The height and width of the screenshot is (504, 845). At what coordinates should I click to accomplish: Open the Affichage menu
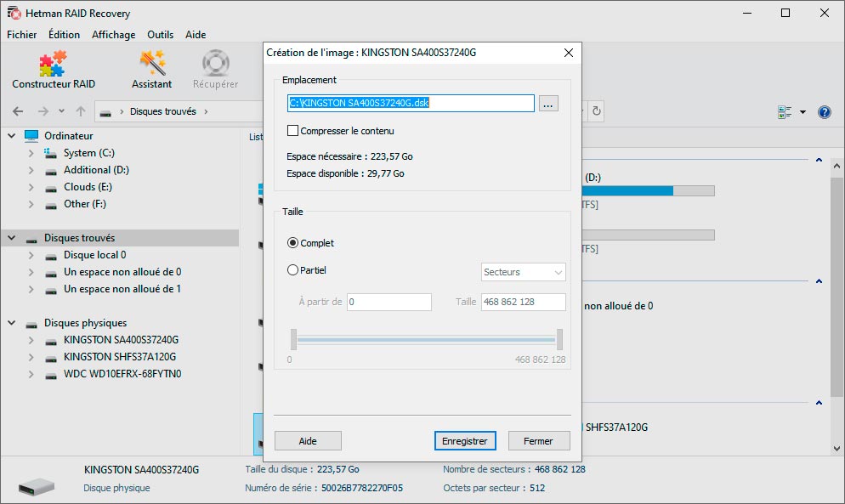tap(114, 35)
